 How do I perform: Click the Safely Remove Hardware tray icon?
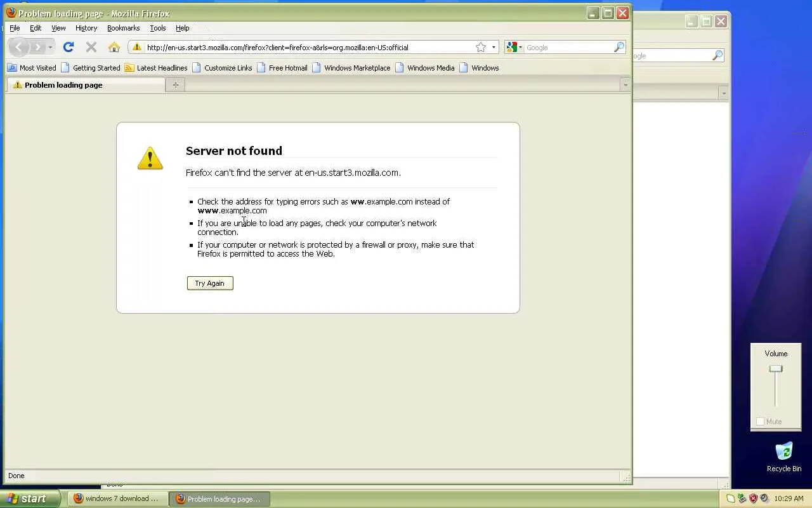tap(742, 499)
